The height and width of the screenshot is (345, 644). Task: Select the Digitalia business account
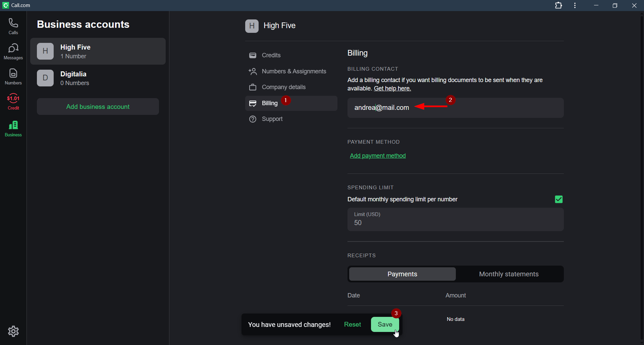[x=98, y=78]
